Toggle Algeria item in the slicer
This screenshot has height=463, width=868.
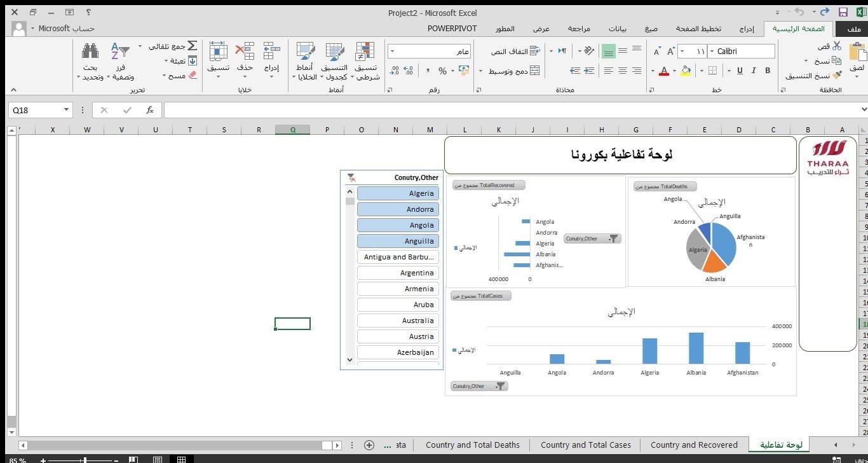398,193
